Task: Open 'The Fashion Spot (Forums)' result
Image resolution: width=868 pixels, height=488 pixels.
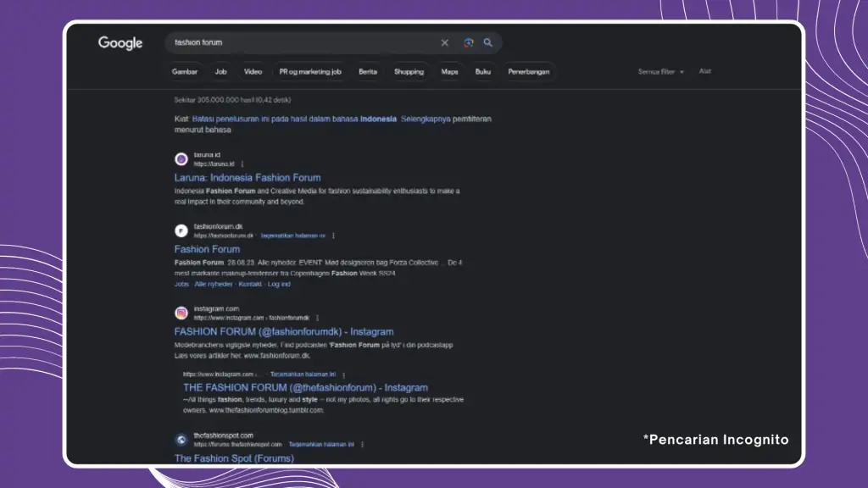Action: click(234, 458)
